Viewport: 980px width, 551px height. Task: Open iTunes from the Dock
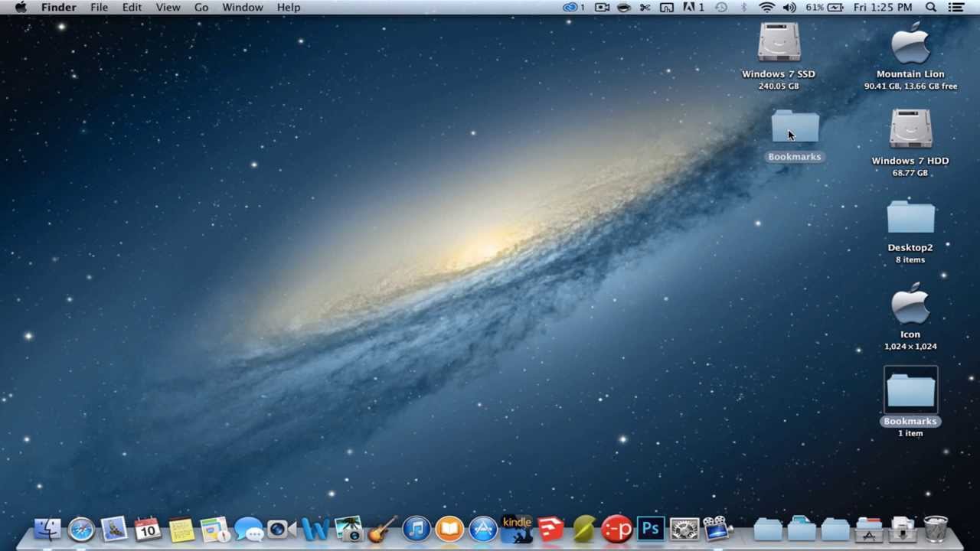pyautogui.click(x=415, y=529)
